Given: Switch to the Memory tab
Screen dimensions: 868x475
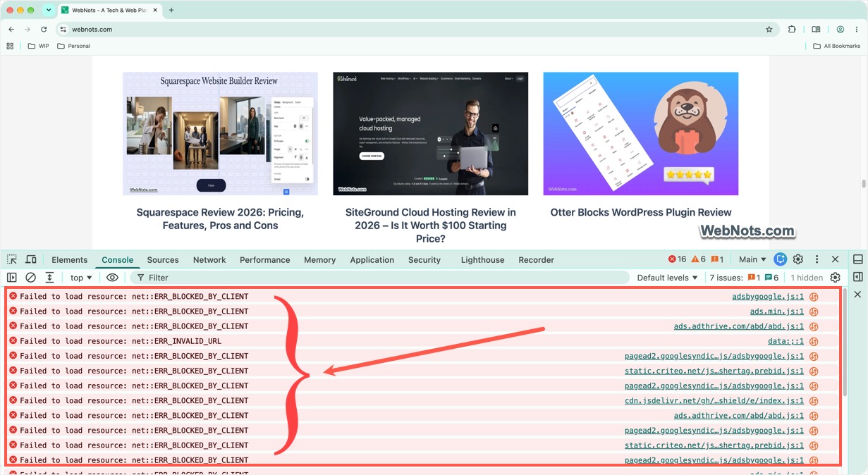Looking at the screenshot, I should pos(320,259).
